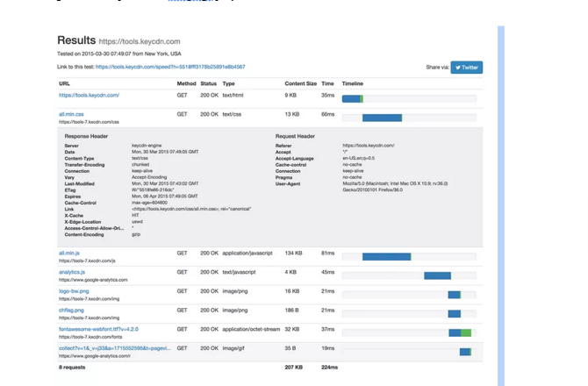588x386 pixels.
Task: Click the image/gif type cell
Action: [x=233, y=348]
